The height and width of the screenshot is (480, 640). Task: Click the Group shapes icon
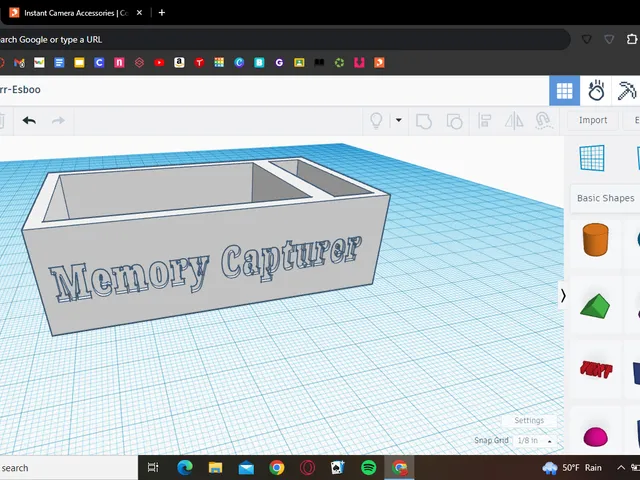tap(424, 121)
